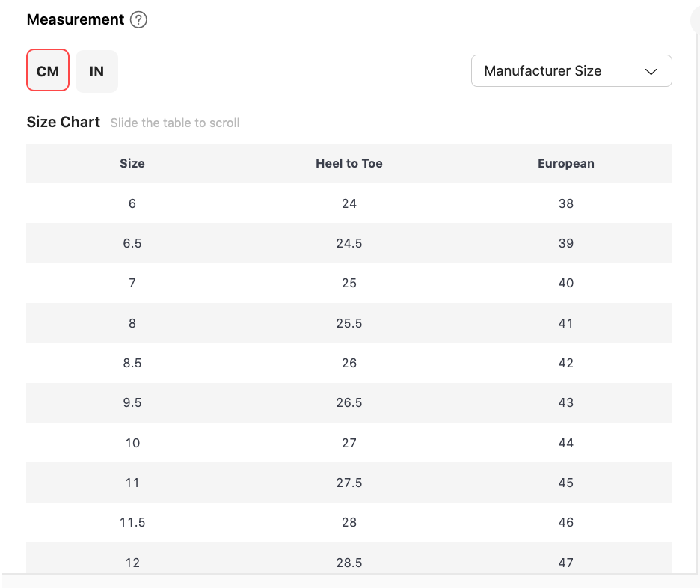Viewport: 700px width, 588px height.
Task: Select the size 6.5 row
Action: [x=349, y=243]
